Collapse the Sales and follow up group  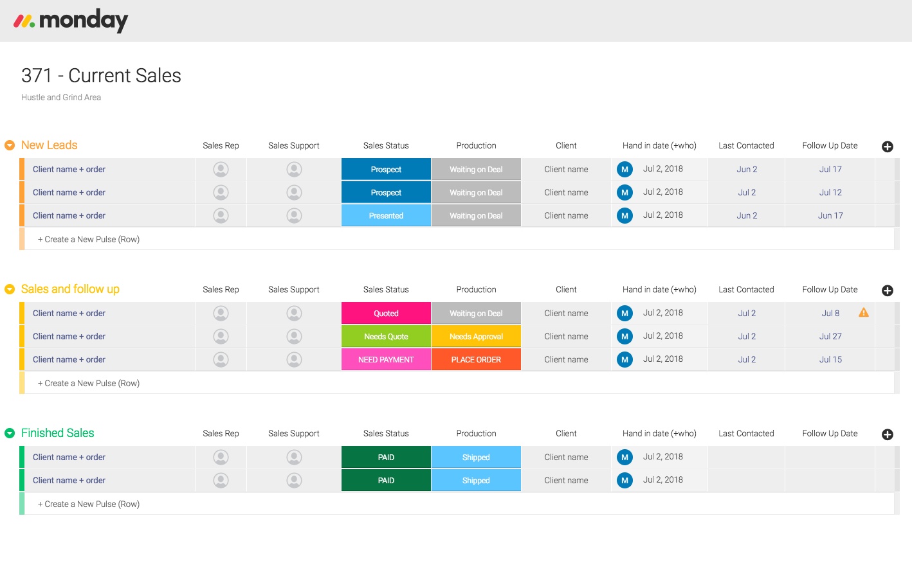coord(10,289)
